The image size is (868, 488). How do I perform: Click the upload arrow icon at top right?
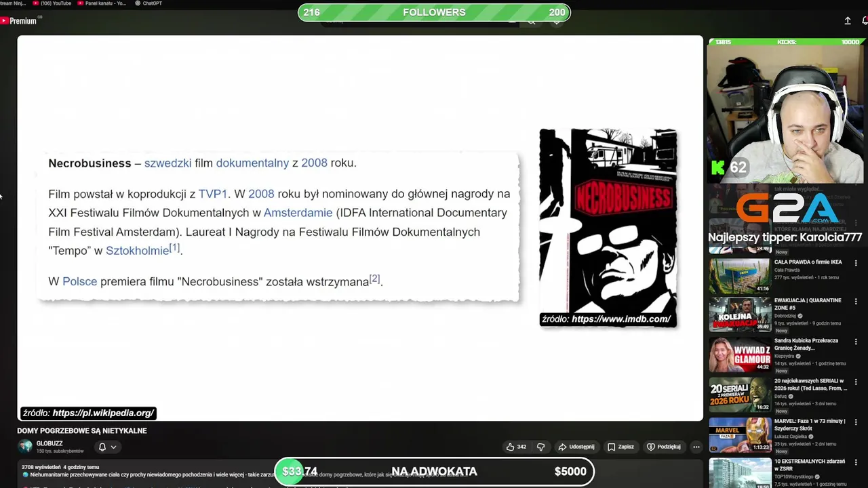(848, 21)
